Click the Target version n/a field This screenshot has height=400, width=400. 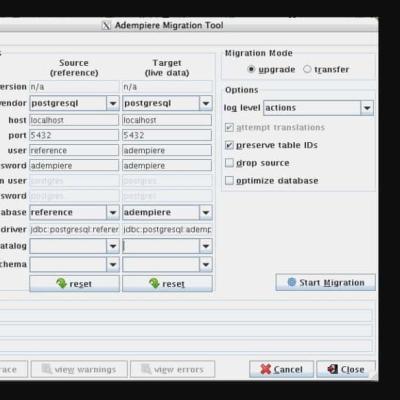pyautogui.click(x=167, y=87)
